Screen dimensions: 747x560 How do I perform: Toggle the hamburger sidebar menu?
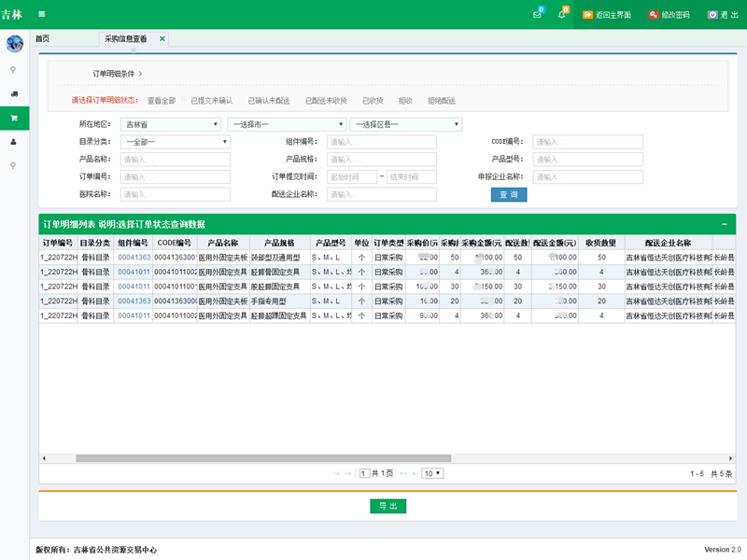pyautogui.click(x=41, y=14)
